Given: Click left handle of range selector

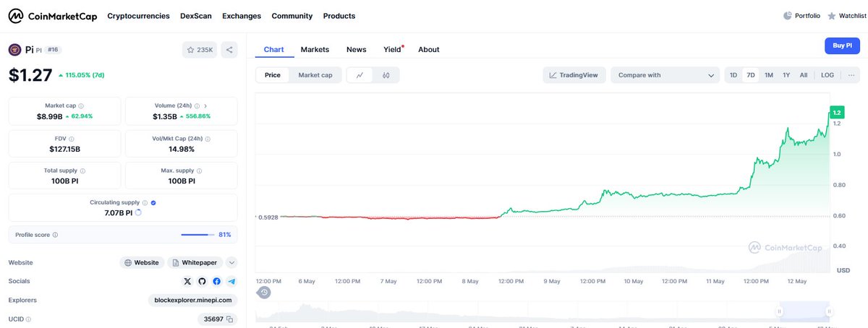Looking at the screenshot, I should [x=780, y=311].
